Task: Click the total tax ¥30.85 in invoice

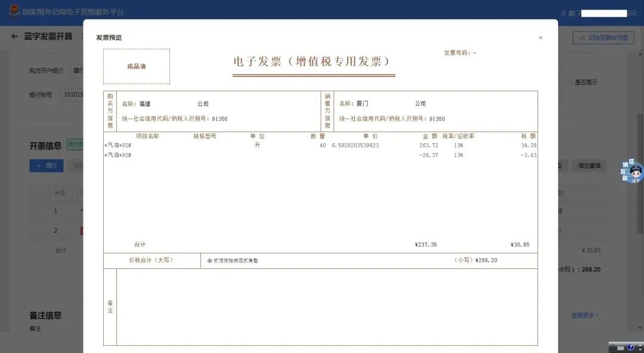Action: [519, 244]
